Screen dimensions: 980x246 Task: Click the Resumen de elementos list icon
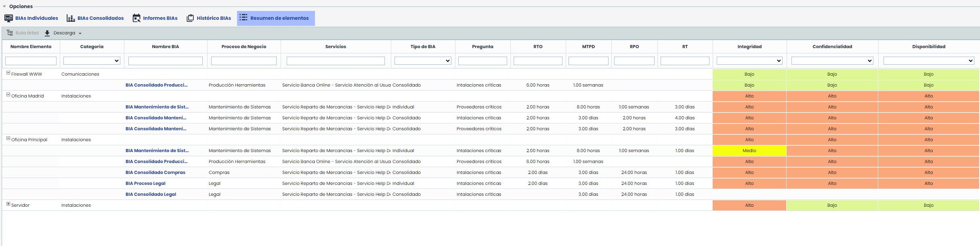[x=243, y=17]
